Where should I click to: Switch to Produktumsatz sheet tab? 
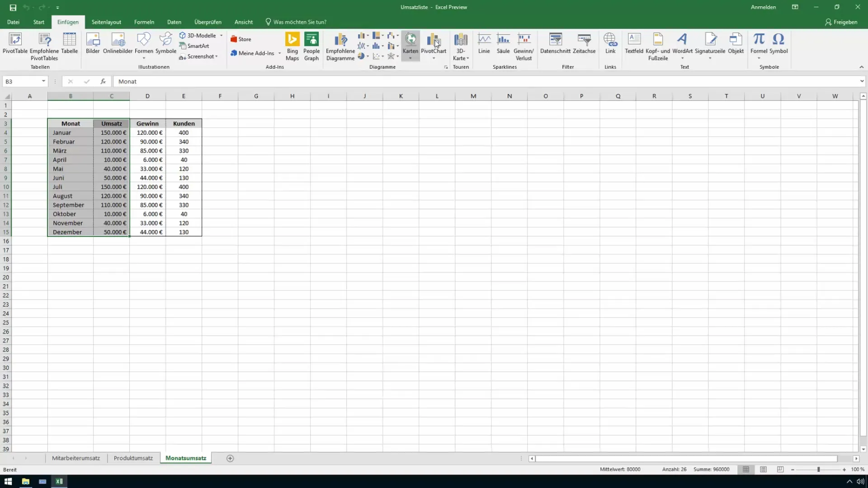133,458
